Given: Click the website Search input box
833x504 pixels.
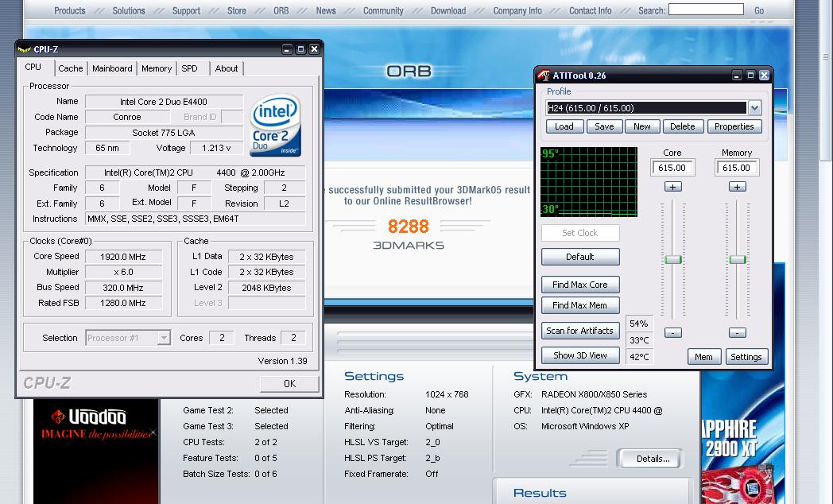Looking at the screenshot, I should [706, 10].
